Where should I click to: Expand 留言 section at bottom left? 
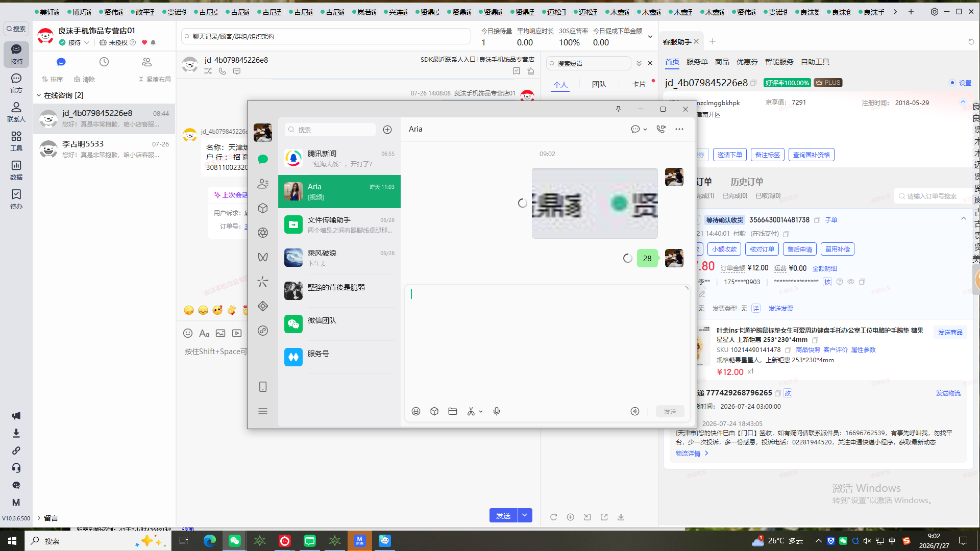click(x=39, y=518)
